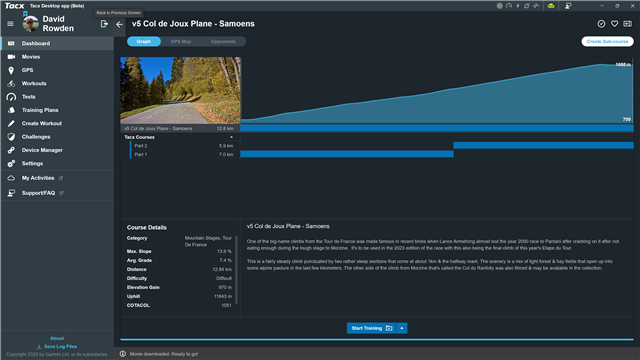This screenshot has width=640, height=360.
Task: Open Device Manager via the link icon
Action: click(x=11, y=150)
